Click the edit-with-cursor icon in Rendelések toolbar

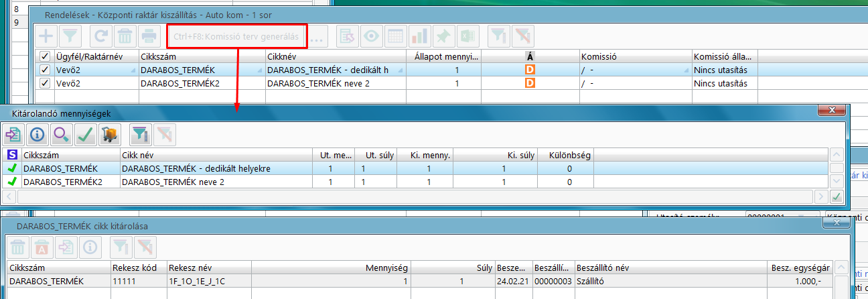(x=347, y=36)
